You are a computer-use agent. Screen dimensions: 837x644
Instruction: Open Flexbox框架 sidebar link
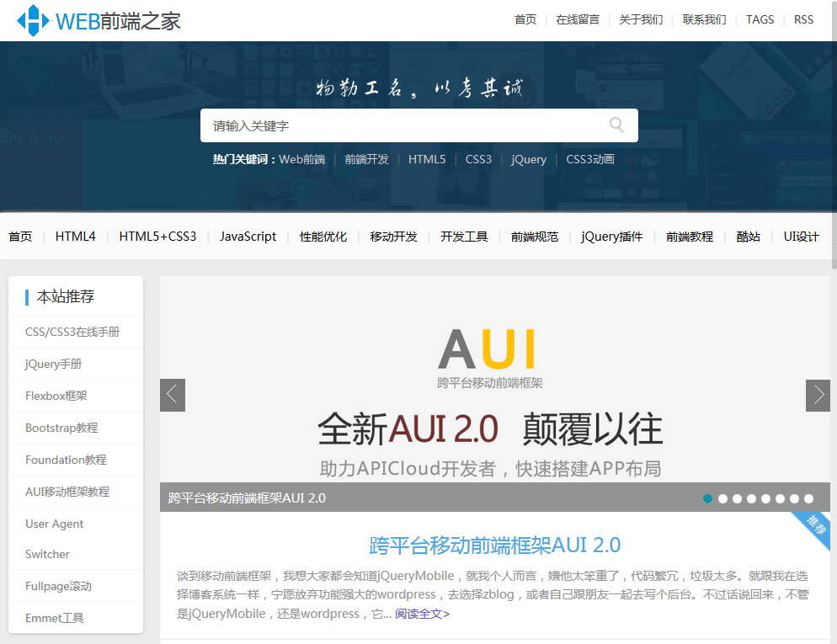click(56, 396)
